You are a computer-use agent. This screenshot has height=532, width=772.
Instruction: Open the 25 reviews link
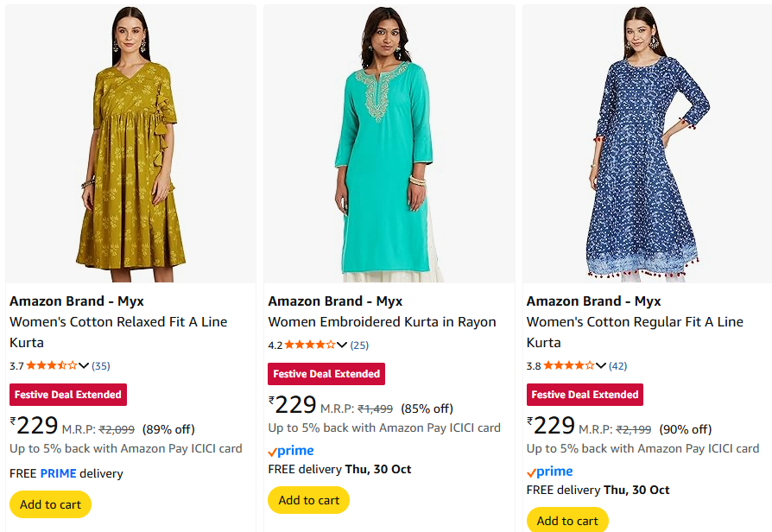[359, 345]
